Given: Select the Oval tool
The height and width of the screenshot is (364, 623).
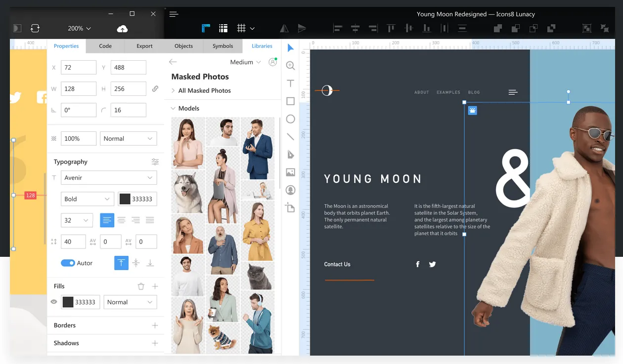Looking at the screenshot, I should pos(290,119).
